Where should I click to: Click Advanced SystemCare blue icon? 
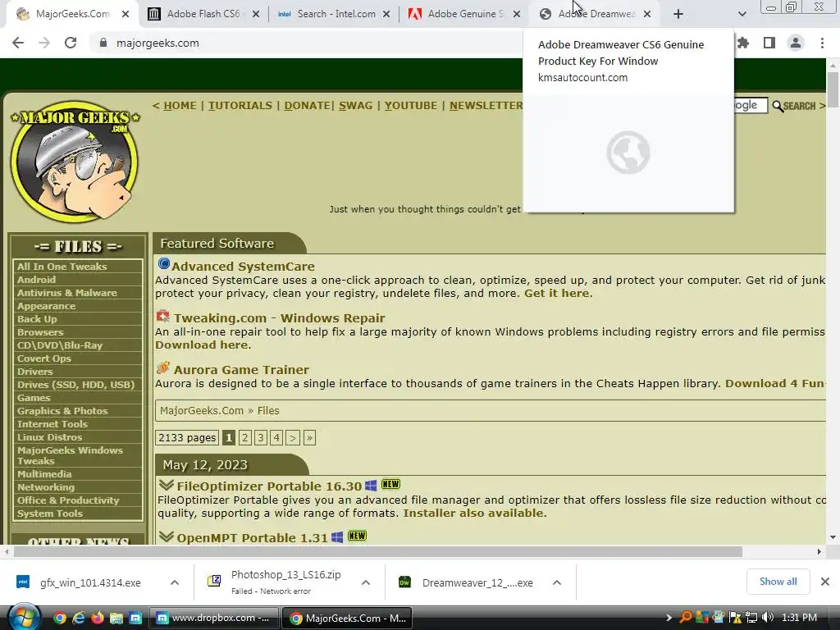[163, 264]
